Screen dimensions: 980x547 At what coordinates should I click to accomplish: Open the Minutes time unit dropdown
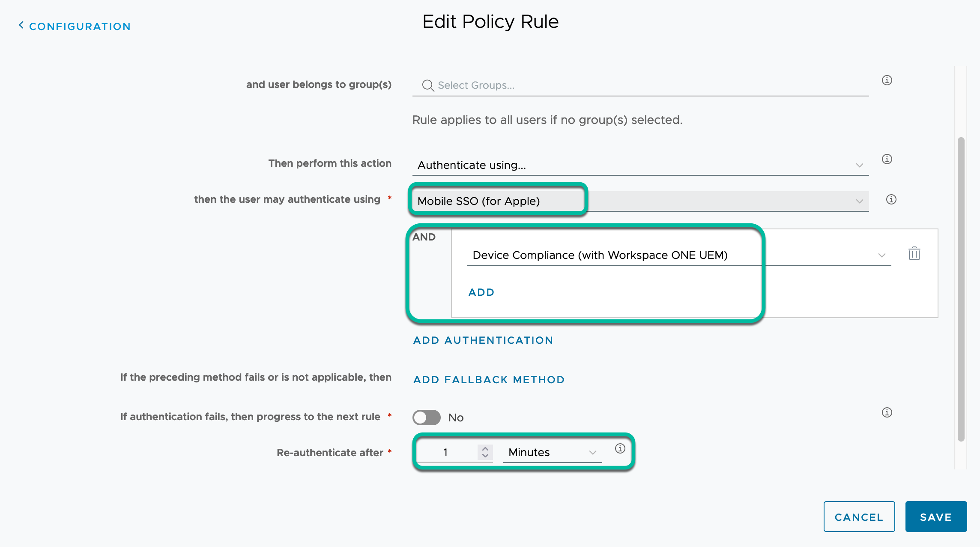click(x=593, y=452)
